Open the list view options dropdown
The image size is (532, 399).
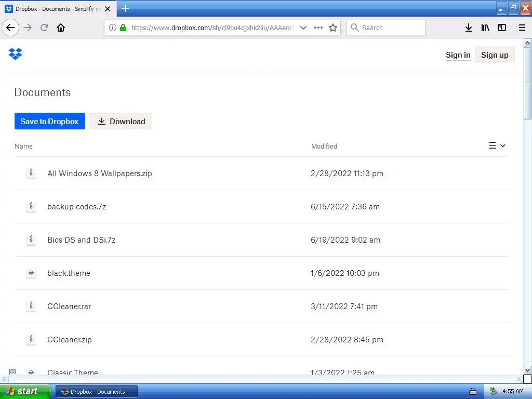(x=497, y=145)
